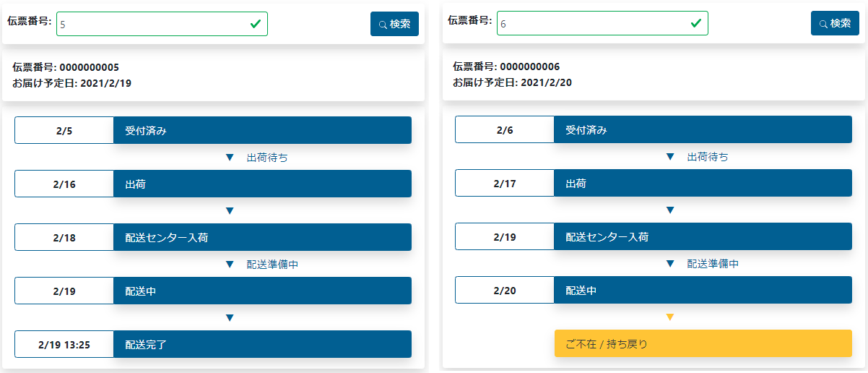Click the arrow above 配送完了 status
The image size is (868, 373).
click(x=230, y=318)
